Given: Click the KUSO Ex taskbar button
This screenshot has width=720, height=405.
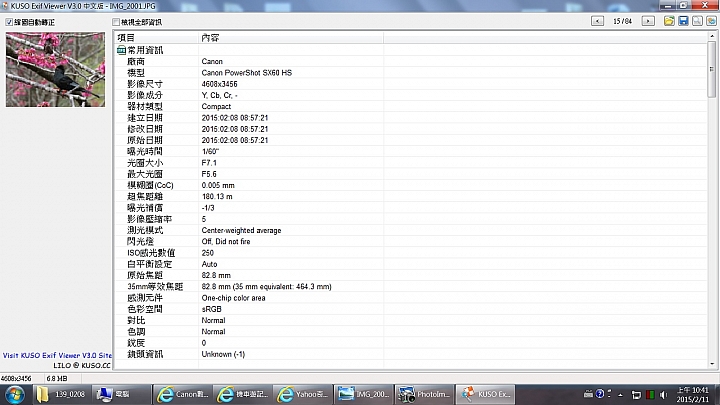Looking at the screenshot, I should tap(484, 394).
